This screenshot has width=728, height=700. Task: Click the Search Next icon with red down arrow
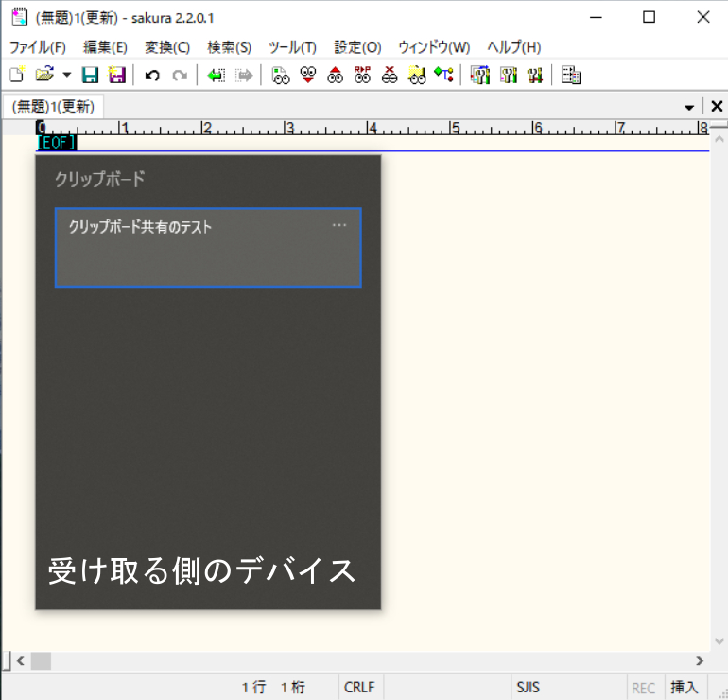(308, 76)
